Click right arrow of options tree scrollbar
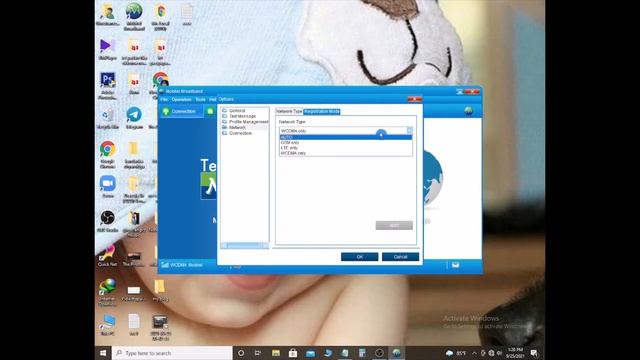Viewport: 640px width, 360px height. (266, 245)
